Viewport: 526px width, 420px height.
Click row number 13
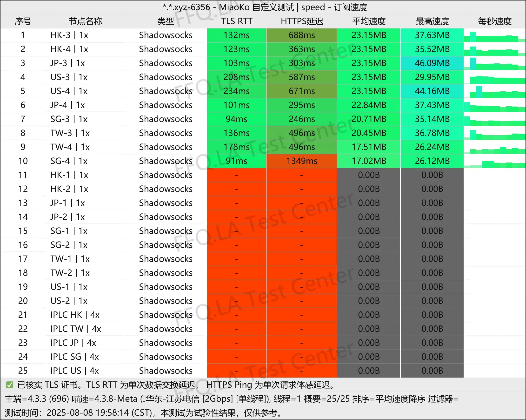click(x=23, y=203)
